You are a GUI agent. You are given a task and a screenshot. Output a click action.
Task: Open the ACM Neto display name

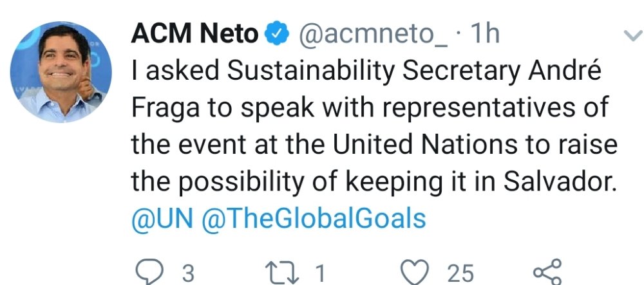194,35
